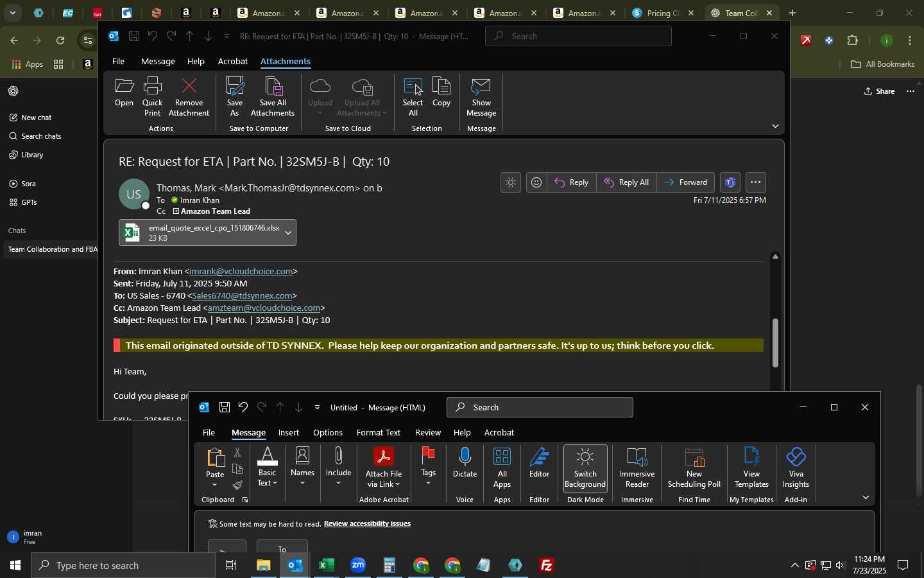The height and width of the screenshot is (578, 924).
Task: Add a reaction with the smiley icon
Action: tap(536, 182)
